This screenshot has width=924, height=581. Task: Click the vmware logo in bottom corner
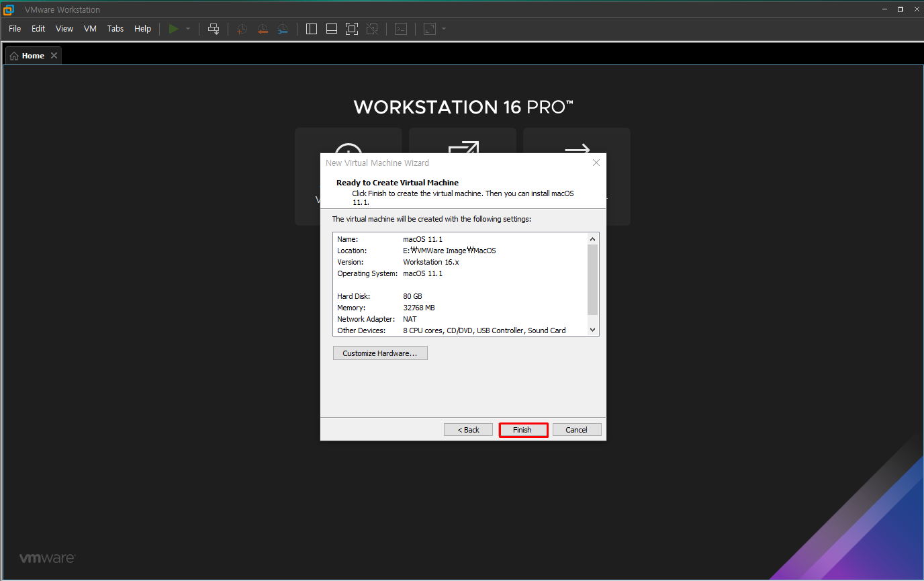[47, 558]
